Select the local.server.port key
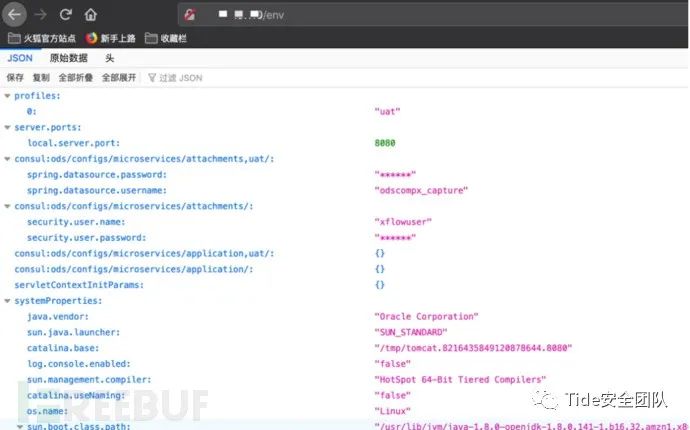This screenshot has height=430, width=690. (x=73, y=143)
